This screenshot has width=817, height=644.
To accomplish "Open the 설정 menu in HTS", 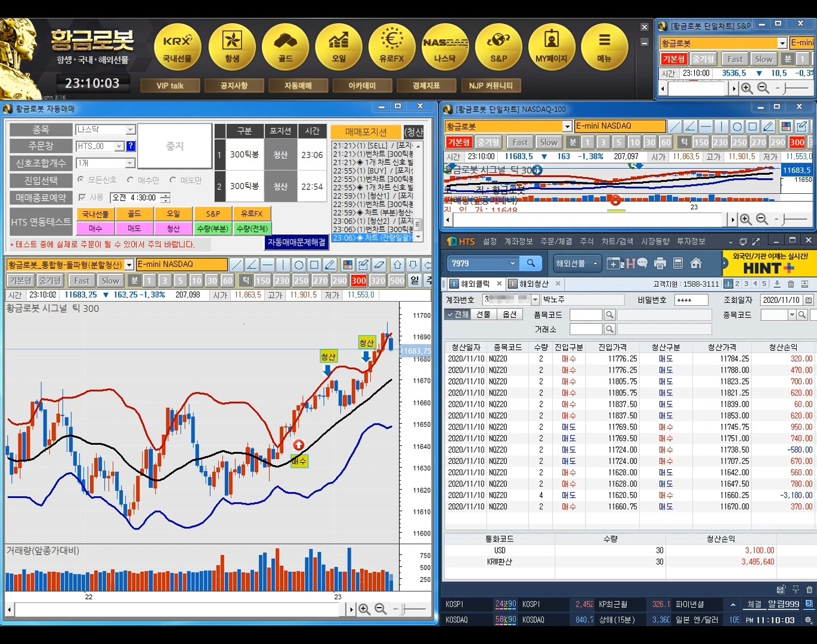I will (x=490, y=241).
